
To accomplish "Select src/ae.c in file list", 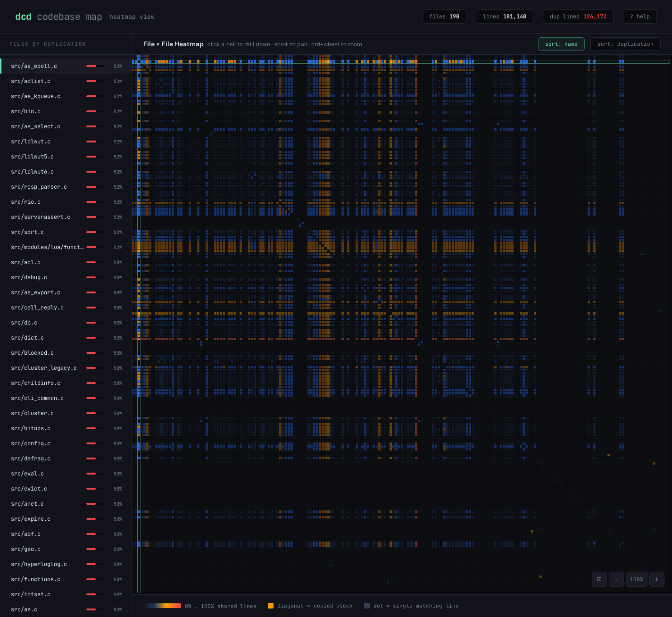I will click(x=66, y=609).
